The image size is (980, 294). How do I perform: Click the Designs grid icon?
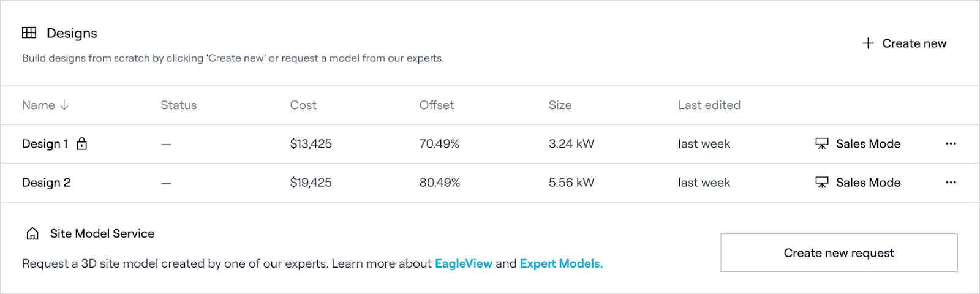click(29, 32)
